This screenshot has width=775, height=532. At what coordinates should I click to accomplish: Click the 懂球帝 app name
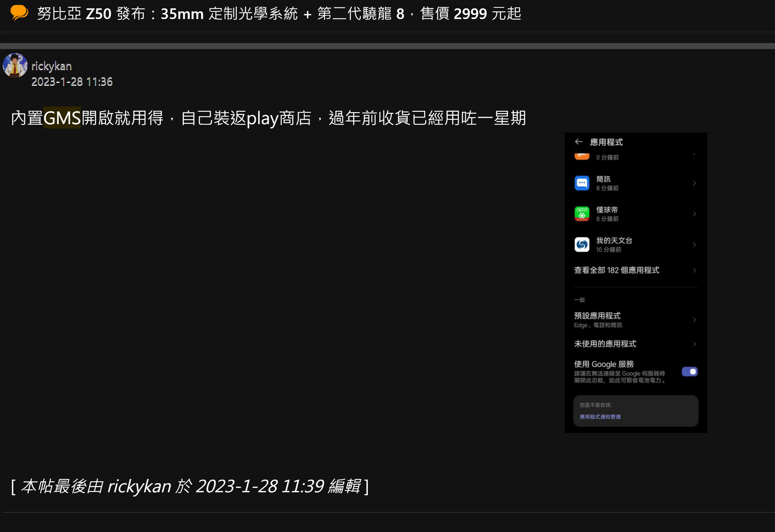pyautogui.click(x=607, y=210)
